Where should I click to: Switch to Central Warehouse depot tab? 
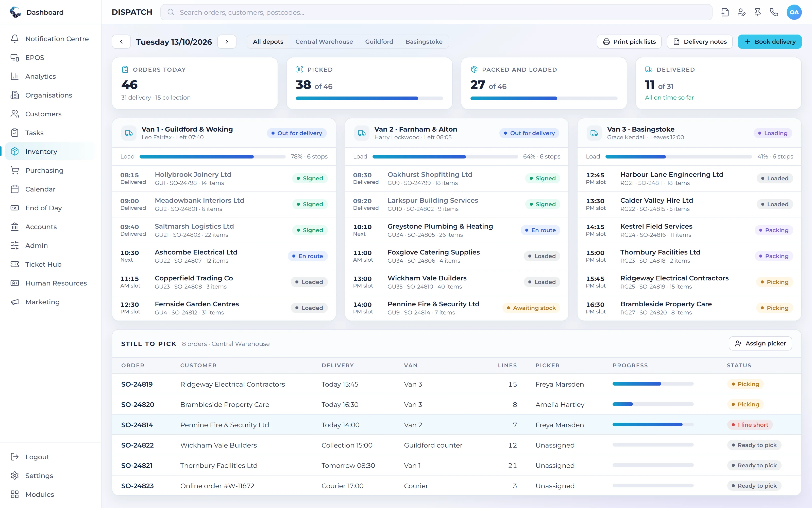tap(324, 42)
